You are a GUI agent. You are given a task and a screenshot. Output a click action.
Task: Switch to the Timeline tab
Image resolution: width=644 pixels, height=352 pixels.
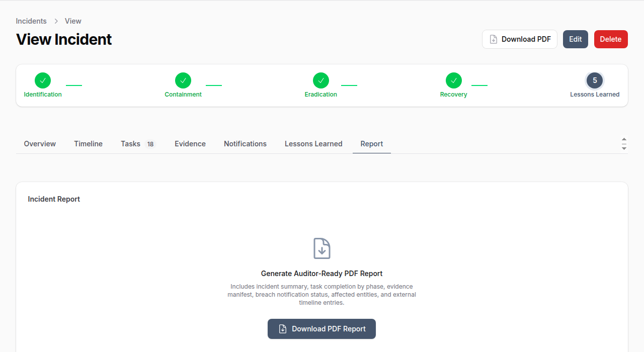click(x=88, y=144)
